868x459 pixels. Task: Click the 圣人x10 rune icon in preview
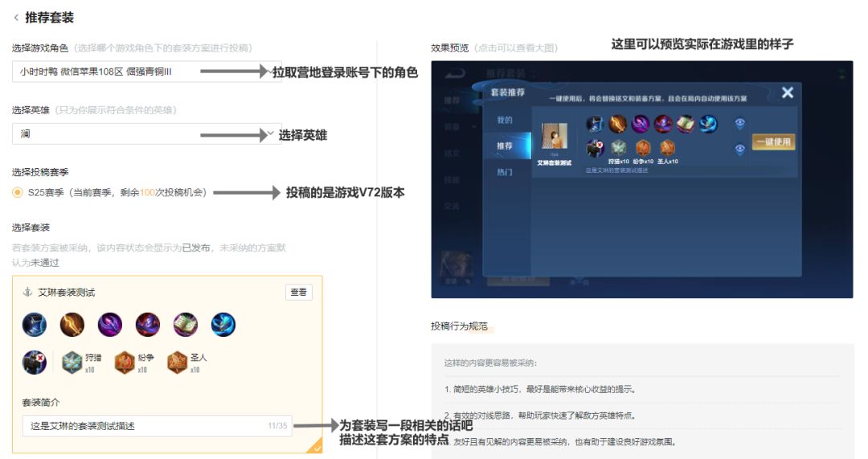pyautogui.click(x=667, y=148)
